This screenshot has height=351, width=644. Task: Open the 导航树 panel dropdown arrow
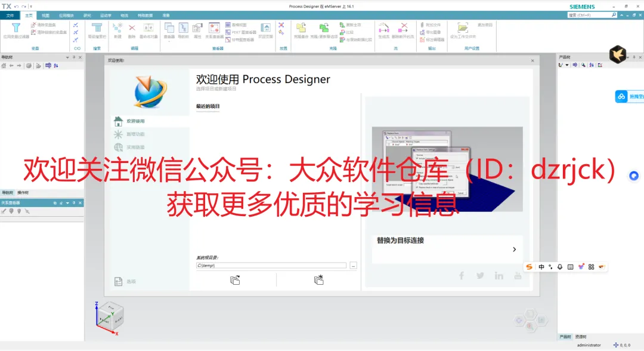pyautogui.click(x=67, y=57)
